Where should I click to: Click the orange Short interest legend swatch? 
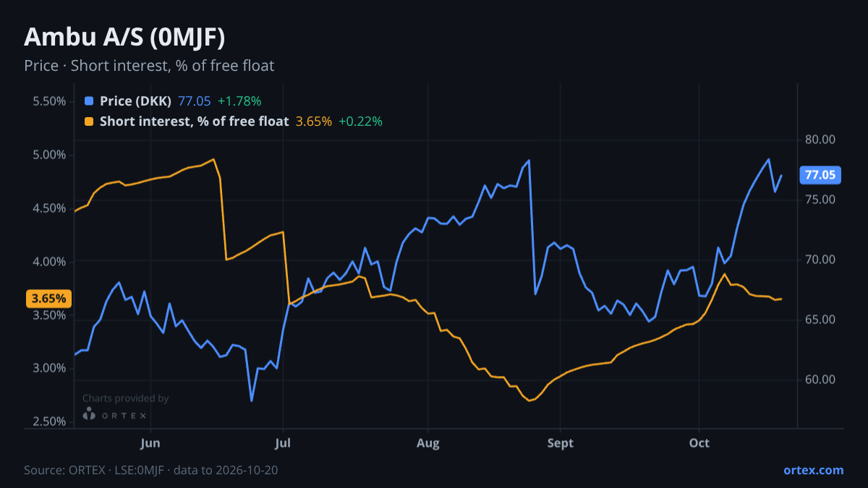pos(89,121)
